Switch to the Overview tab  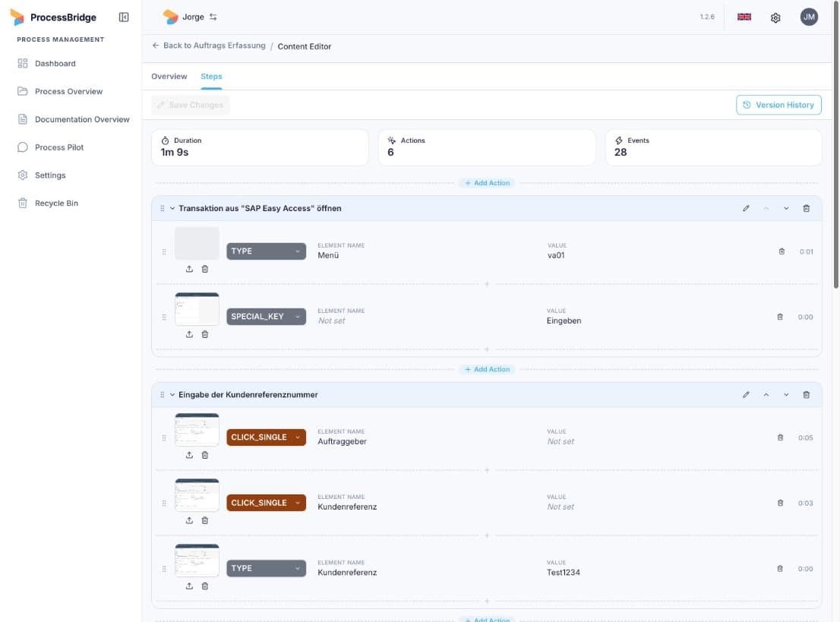click(x=169, y=77)
